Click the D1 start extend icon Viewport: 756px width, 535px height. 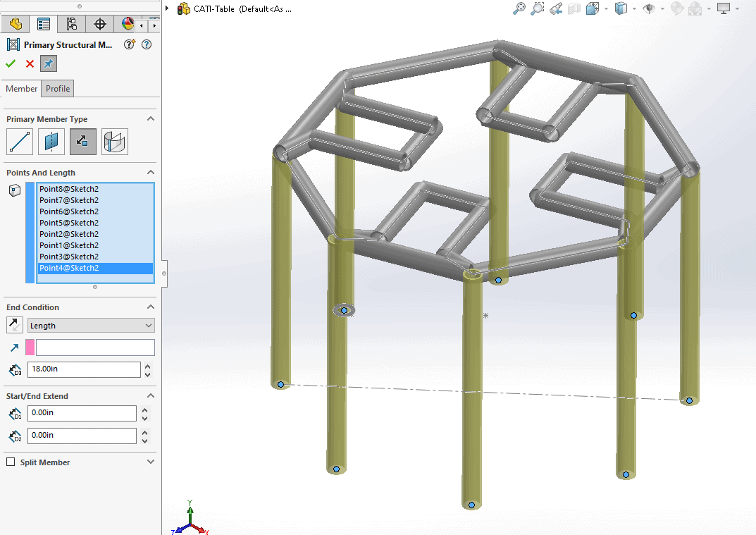pos(15,414)
